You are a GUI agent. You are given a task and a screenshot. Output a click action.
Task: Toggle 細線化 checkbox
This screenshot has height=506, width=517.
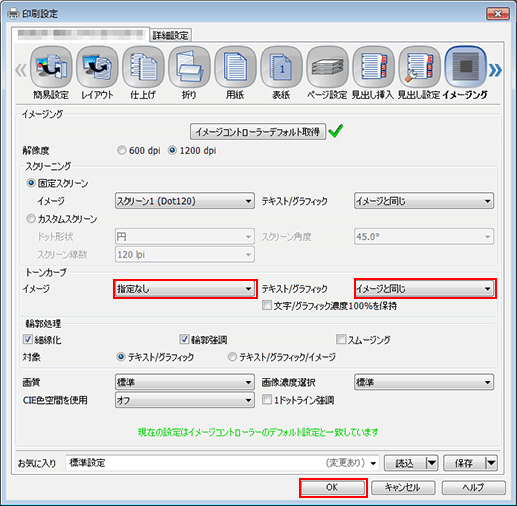(28, 339)
